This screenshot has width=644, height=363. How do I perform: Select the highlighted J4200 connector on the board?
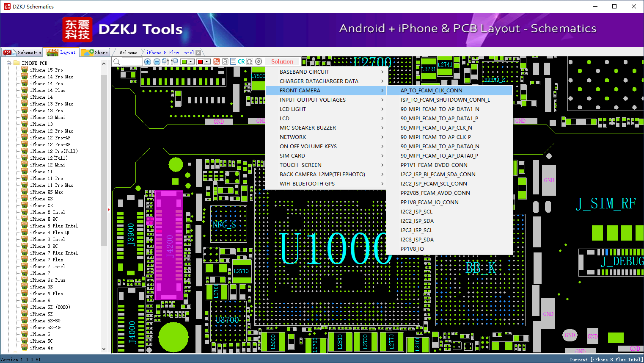click(x=169, y=246)
